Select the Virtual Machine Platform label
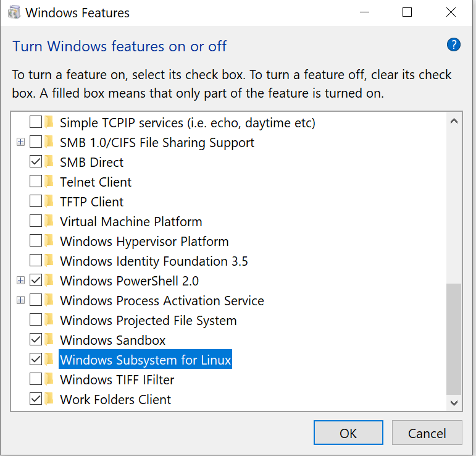This screenshot has width=476, height=456. (x=131, y=221)
